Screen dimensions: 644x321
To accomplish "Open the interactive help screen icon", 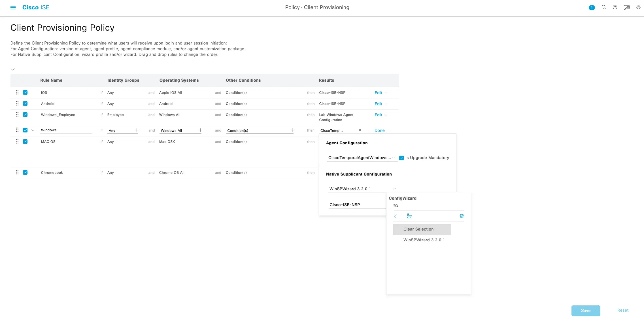I will pyautogui.click(x=626, y=7).
